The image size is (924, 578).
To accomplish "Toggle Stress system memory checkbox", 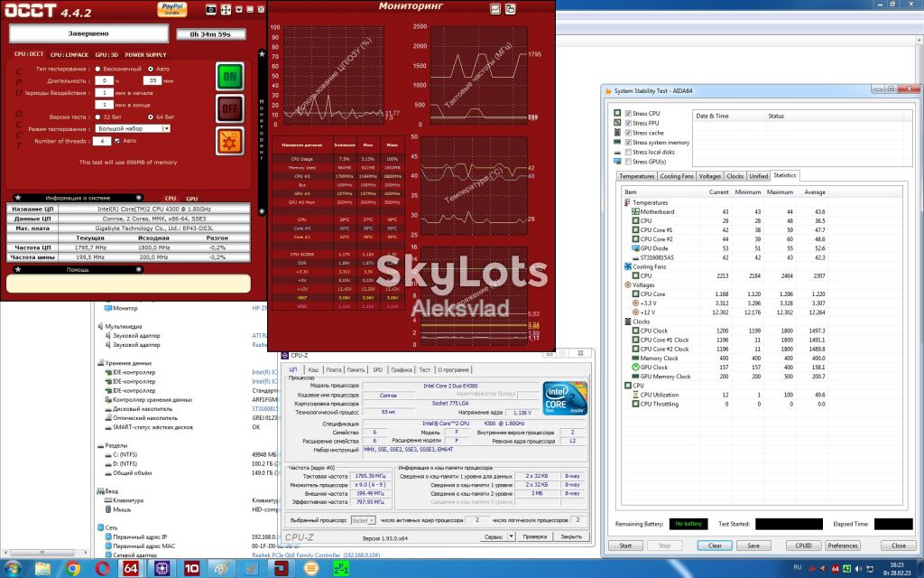I will [x=628, y=142].
